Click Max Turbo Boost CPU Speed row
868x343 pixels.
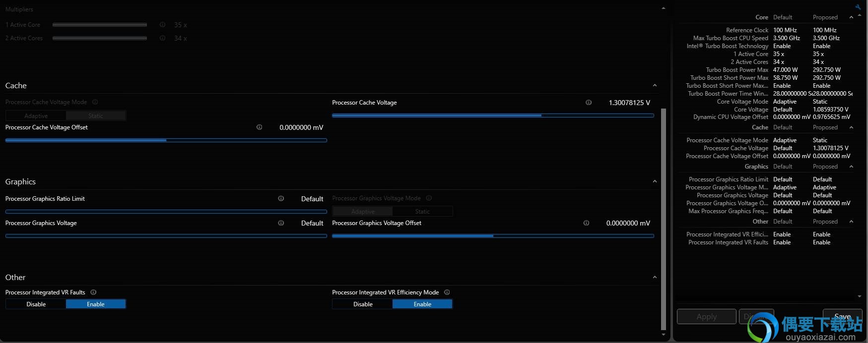pyautogui.click(x=766, y=38)
